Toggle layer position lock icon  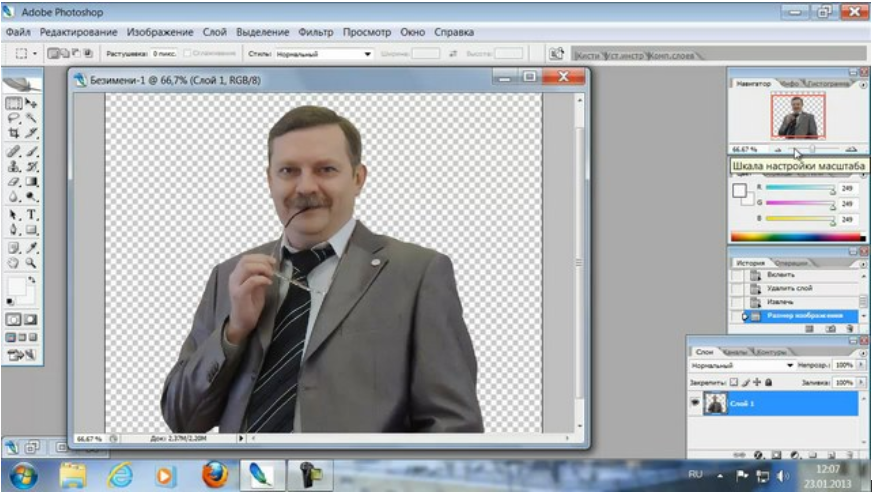pos(757,382)
